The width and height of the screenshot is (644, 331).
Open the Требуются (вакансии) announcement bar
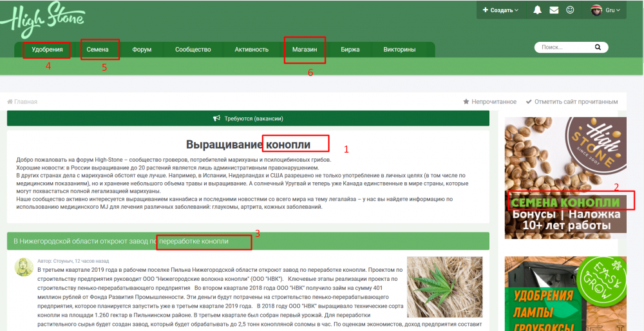coord(248,118)
